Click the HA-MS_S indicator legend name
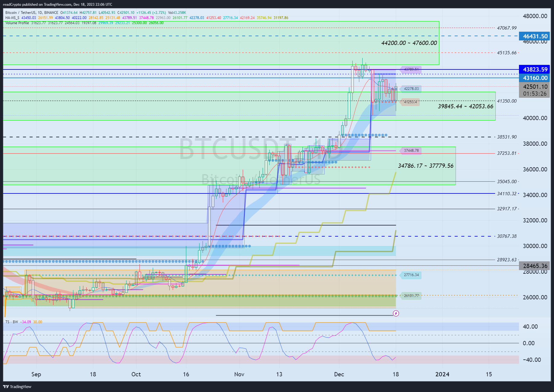This screenshot has height=392, width=554. tap(12, 18)
